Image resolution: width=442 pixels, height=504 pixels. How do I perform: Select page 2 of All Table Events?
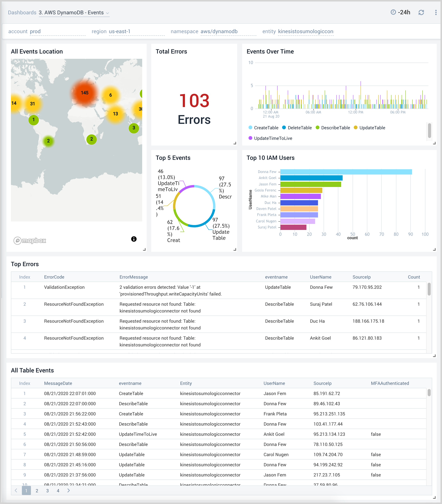(x=37, y=491)
